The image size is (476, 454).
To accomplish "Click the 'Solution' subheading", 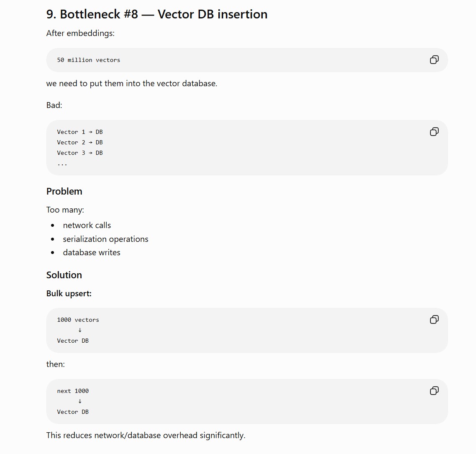I will 64,275.
